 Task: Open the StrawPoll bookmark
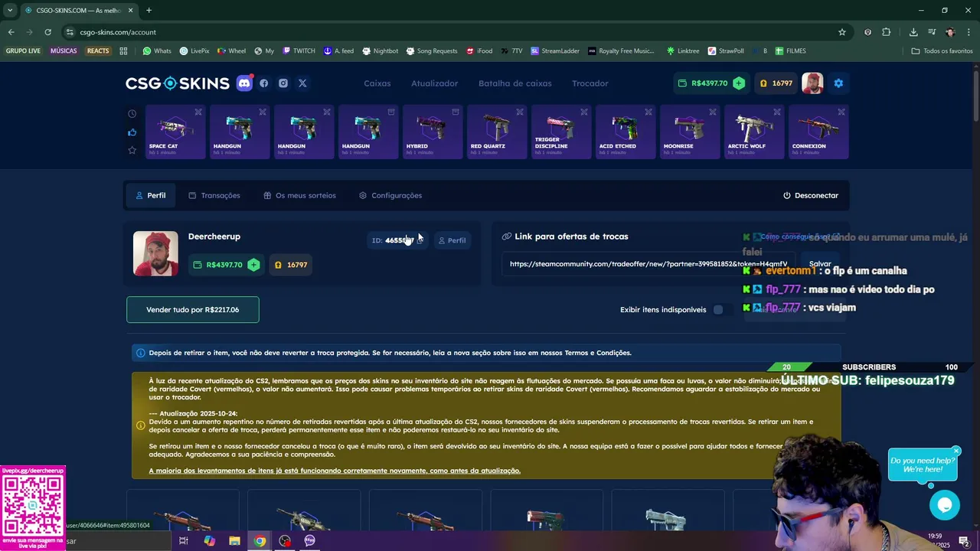[726, 51]
